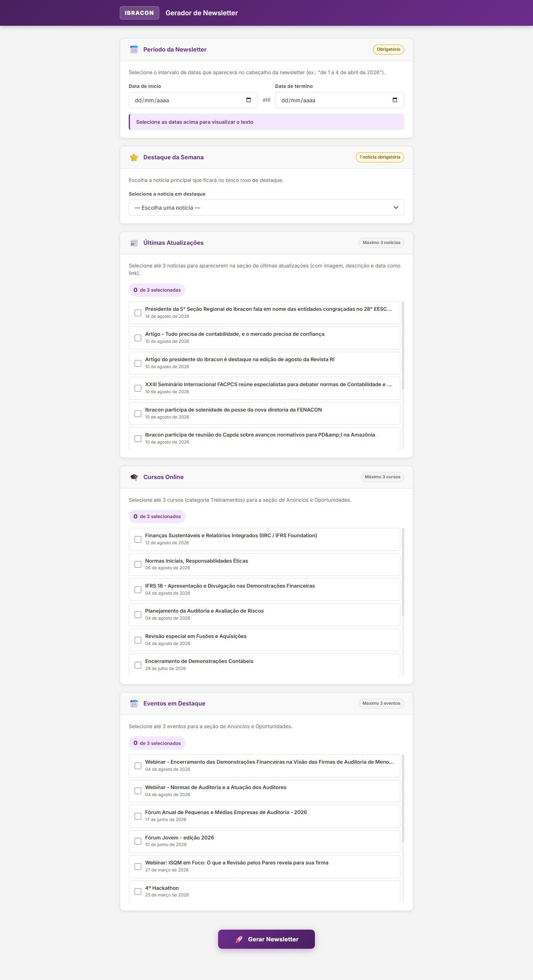
Task: Click 'Webinar: ISQM em Foco' event title
Action: (x=237, y=862)
